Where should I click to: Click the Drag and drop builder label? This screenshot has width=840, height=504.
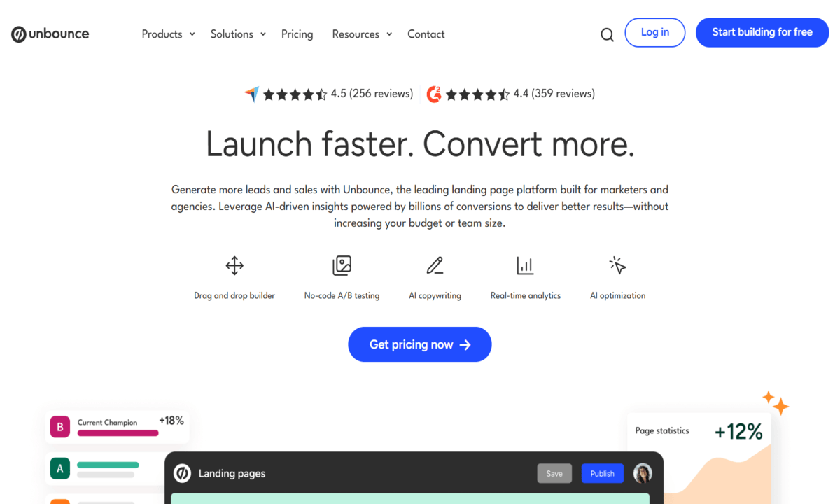point(234,295)
